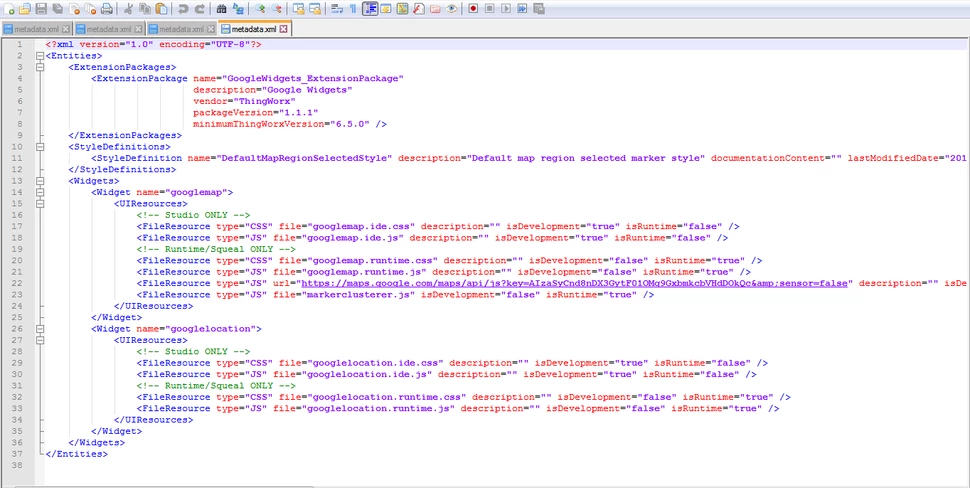The height and width of the screenshot is (488, 970).
Task: Click line number 1 in the margin
Action: click(x=20, y=45)
